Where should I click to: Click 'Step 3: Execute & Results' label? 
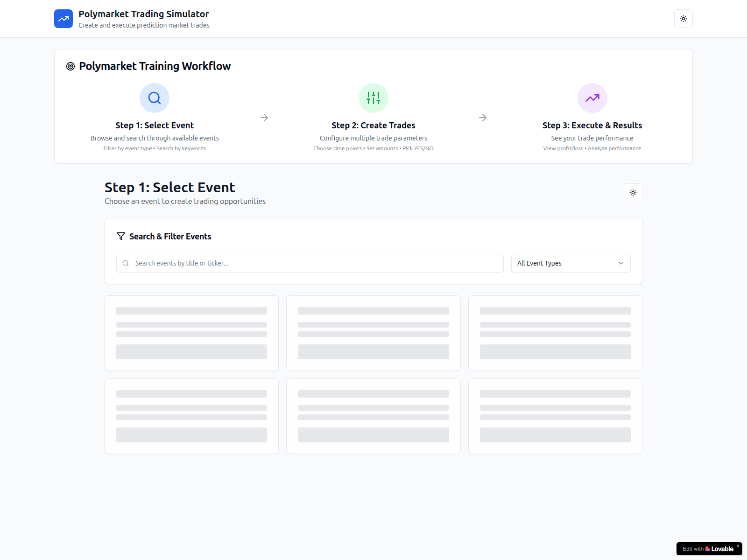[592, 125]
